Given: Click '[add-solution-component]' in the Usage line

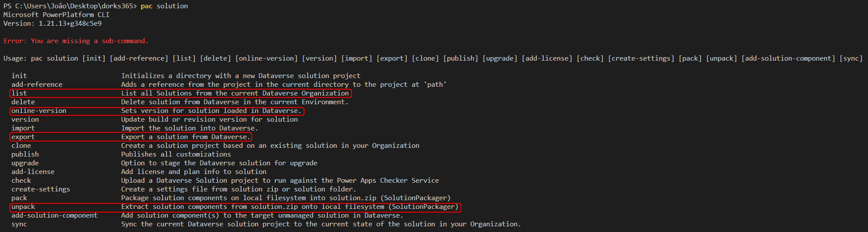Looking at the screenshot, I should (788, 58).
